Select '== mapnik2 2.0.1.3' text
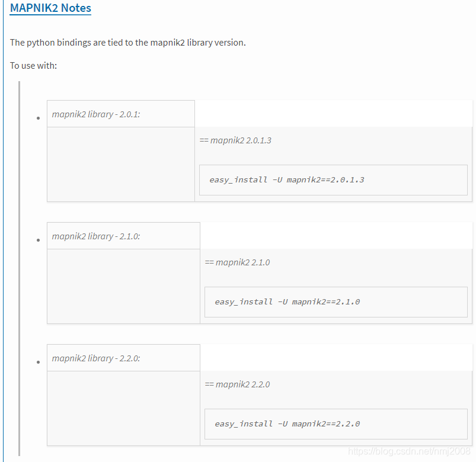This screenshot has width=476, height=462. click(235, 140)
